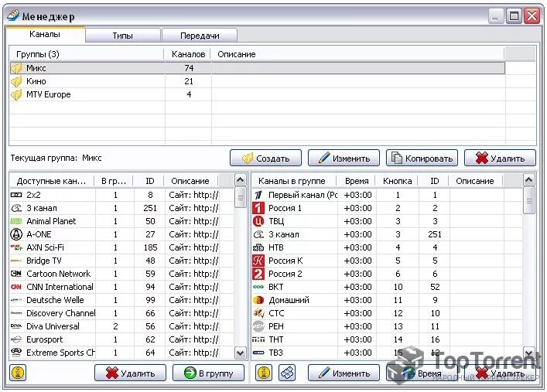
Task: Select Deutsche Welle channel row
Action: point(121,300)
